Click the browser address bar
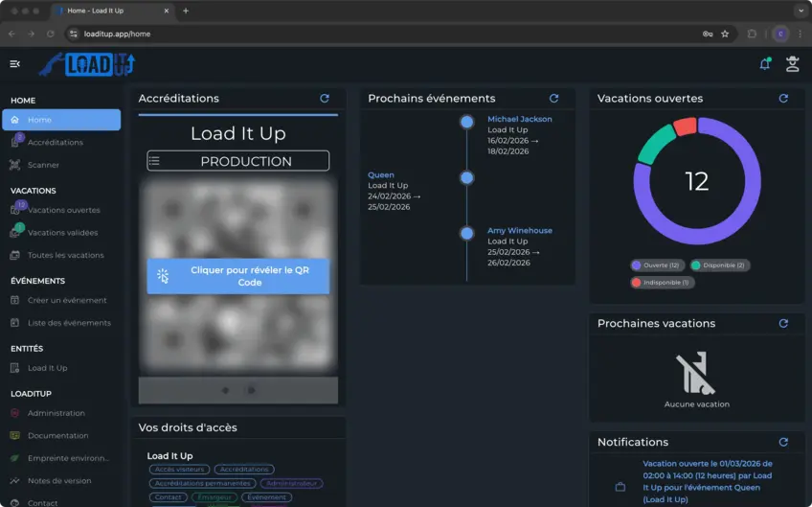Screen dimensions: 812x507 [383, 34]
